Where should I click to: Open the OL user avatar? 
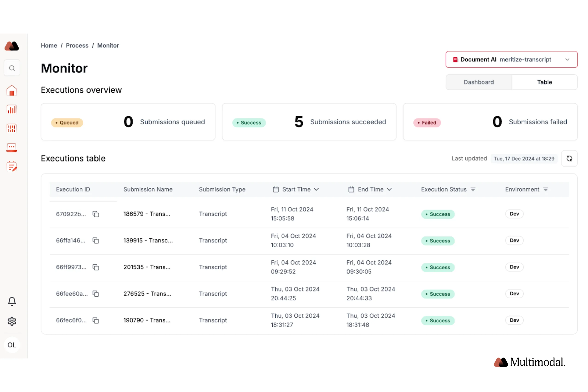(12, 345)
